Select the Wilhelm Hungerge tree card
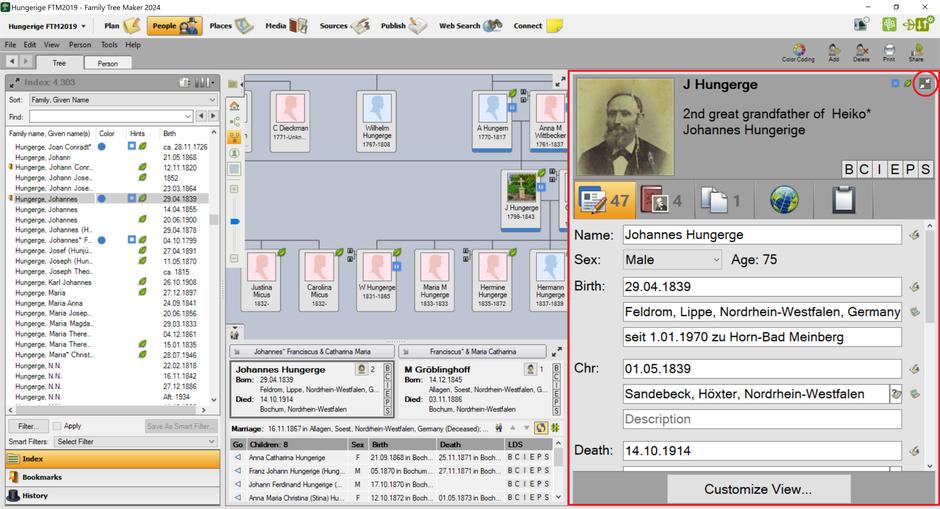This screenshot has height=509, width=940. click(x=376, y=121)
